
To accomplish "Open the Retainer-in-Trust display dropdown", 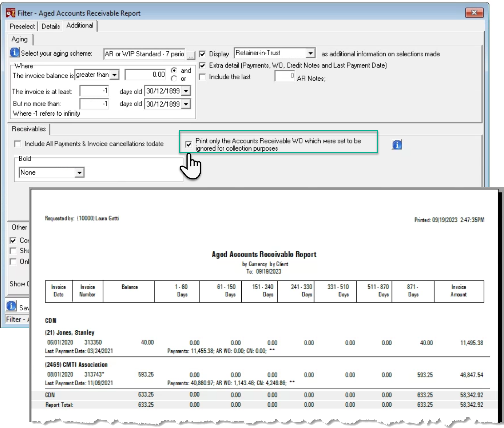I will coord(310,53).
